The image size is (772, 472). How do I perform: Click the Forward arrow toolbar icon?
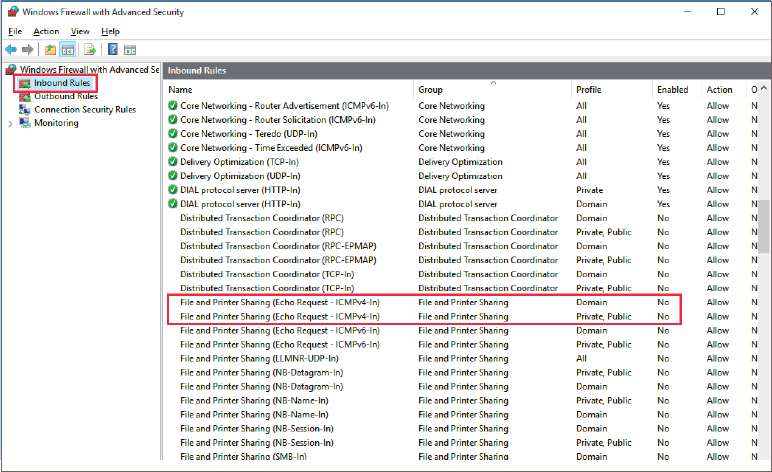28,49
